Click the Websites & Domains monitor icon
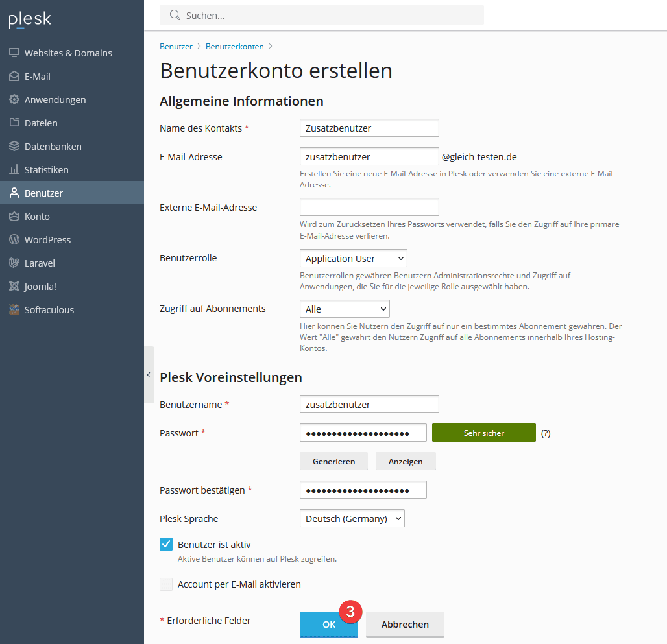This screenshot has height=644, width=667. (14, 53)
